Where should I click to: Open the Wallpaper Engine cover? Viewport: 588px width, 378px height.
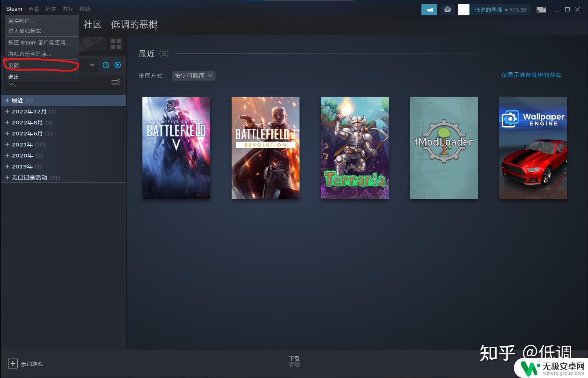533,148
